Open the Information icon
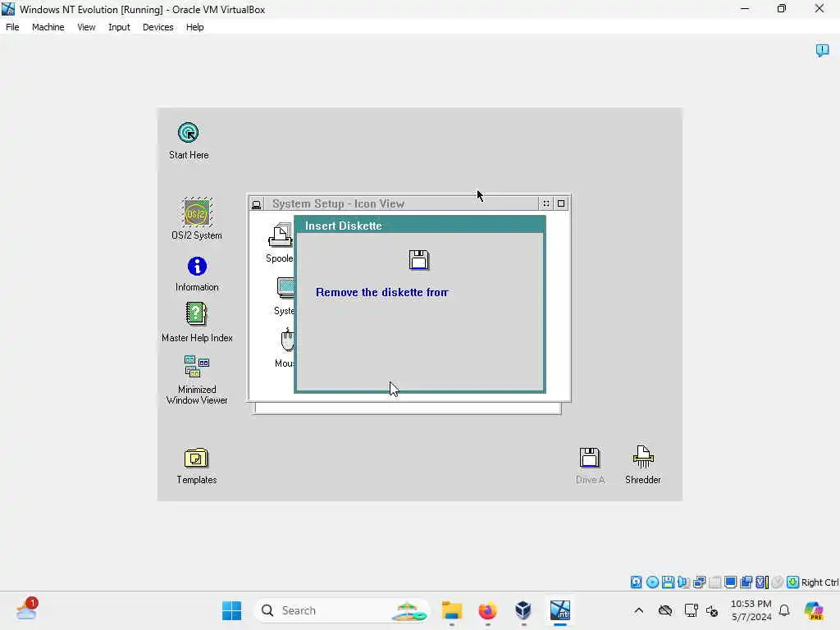Image resolution: width=840 pixels, height=630 pixels. click(197, 267)
